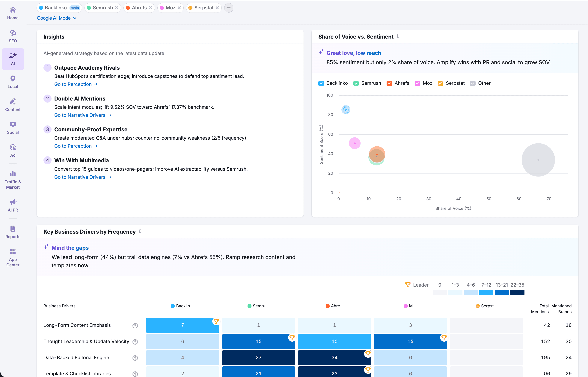Open the Content pencil icon

tap(13, 101)
